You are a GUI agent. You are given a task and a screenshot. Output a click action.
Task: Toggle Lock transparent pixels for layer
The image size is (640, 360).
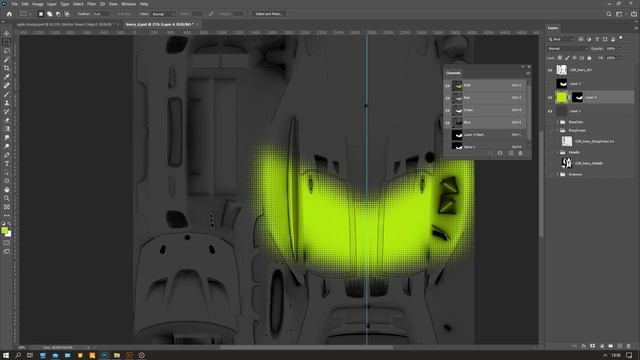pos(560,58)
